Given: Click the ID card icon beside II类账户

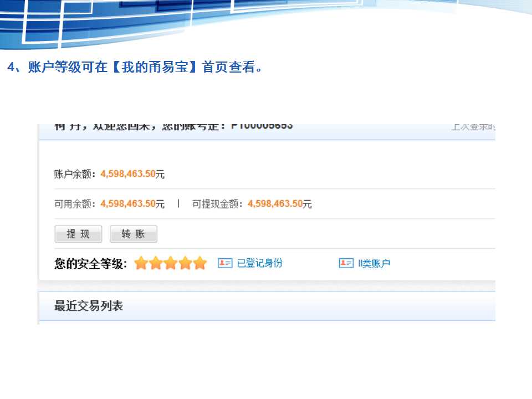Looking at the screenshot, I should pyautogui.click(x=346, y=263).
